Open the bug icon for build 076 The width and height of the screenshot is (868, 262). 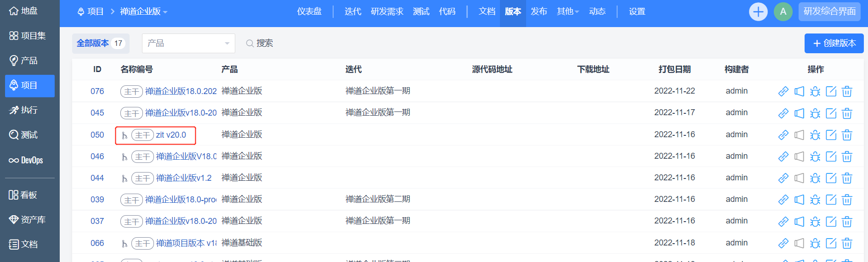[815, 91]
